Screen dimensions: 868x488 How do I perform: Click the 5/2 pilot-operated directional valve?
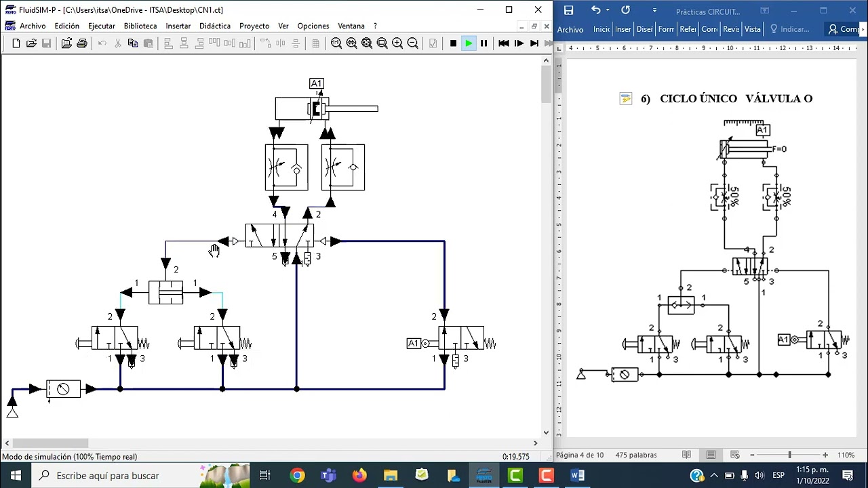pyautogui.click(x=279, y=237)
